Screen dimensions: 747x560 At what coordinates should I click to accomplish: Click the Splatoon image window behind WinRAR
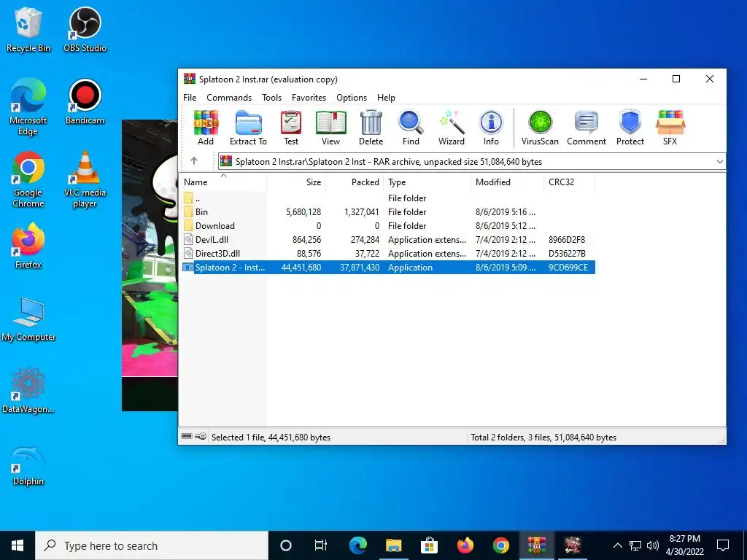(150, 265)
